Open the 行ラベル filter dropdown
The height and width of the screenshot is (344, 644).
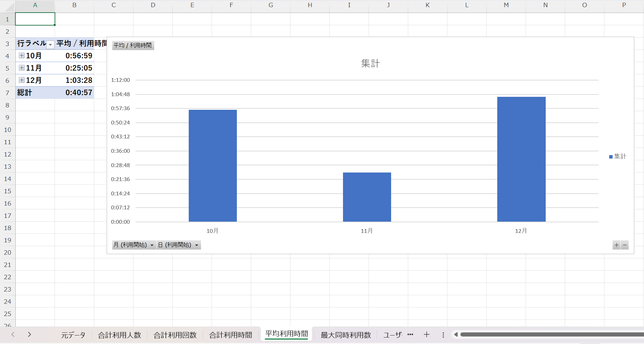click(51, 45)
